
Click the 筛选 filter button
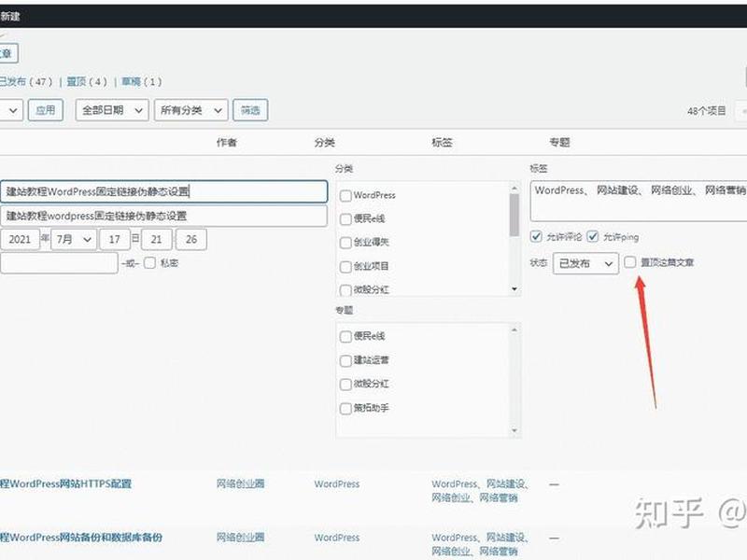[250, 110]
